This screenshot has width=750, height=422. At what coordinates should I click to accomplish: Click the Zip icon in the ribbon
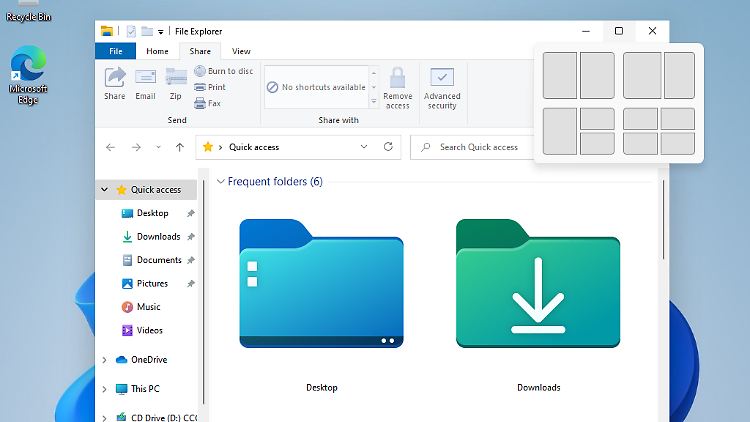pos(176,78)
